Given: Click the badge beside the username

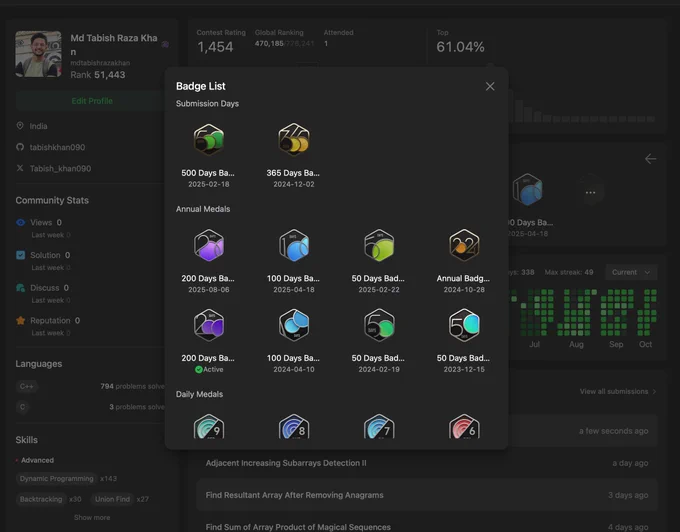Looking at the screenshot, I should 165,44.
